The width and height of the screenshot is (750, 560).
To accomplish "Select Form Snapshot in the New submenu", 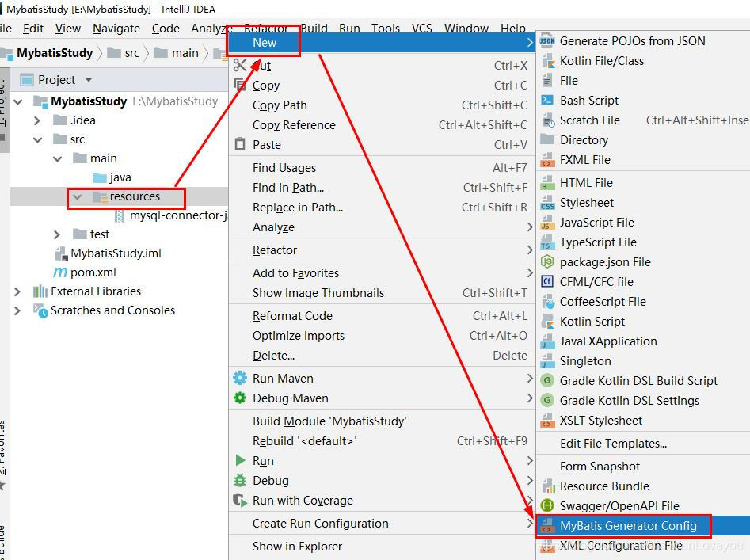I will point(643,467).
